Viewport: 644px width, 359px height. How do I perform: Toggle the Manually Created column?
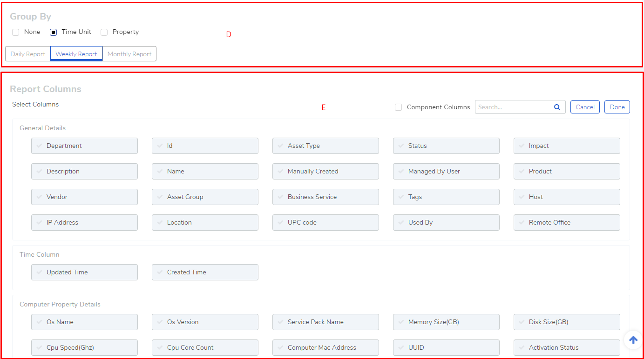coord(325,171)
